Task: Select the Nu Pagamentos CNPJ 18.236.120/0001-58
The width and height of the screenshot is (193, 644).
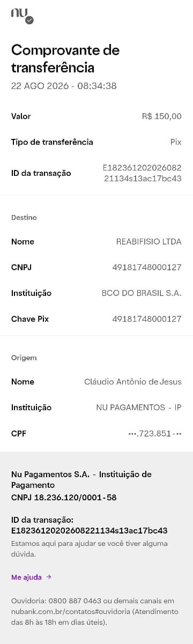Action: (64, 498)
